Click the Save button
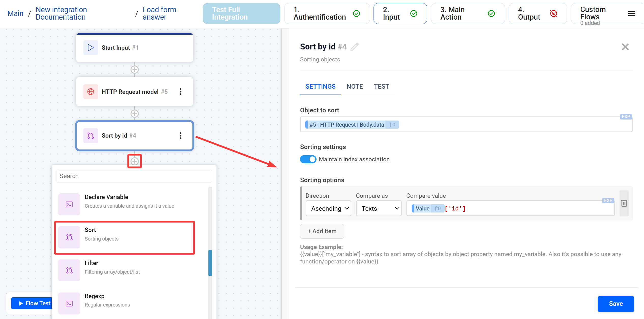 tap(616, 304)
